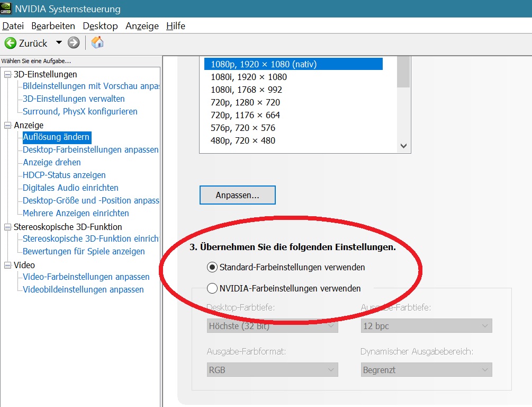Viewport: 532px width, 407px height.
Task: Collapse the Anzeige tree node
Action: tap(7, 126)
